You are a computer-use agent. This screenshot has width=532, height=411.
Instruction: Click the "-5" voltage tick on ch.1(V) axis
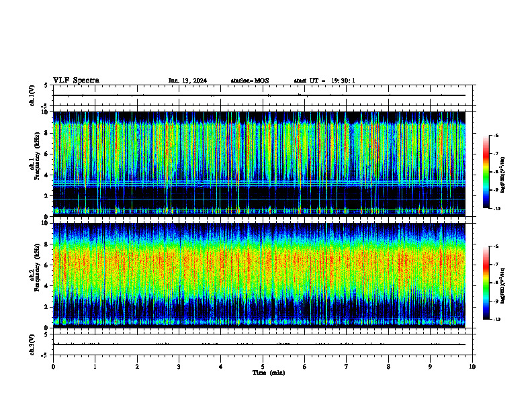coord(44,106)
